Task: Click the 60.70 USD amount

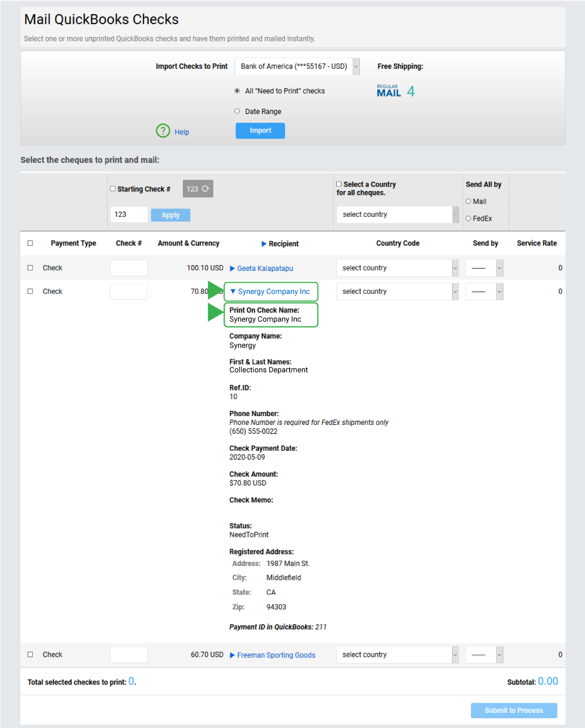Action: [207, 654]
